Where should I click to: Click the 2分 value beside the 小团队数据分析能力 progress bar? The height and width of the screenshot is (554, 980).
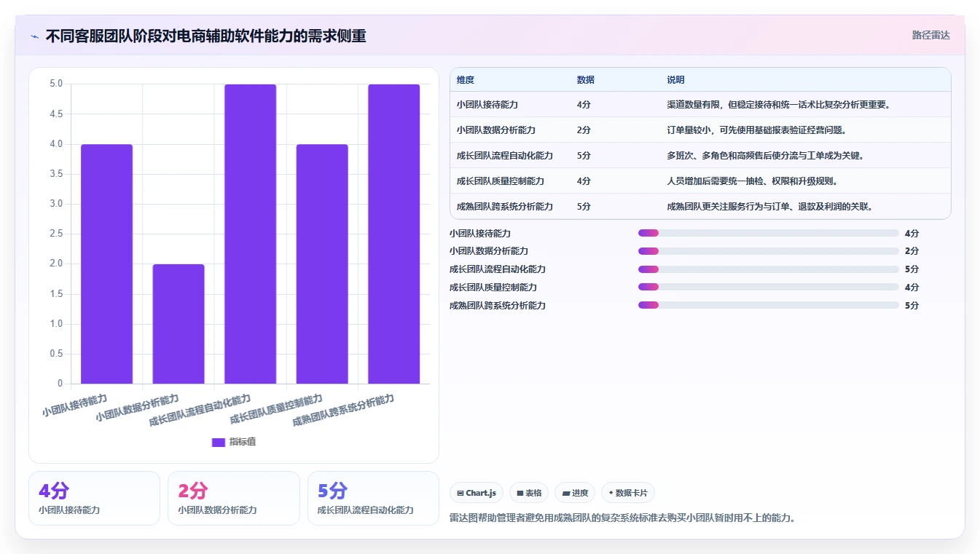912,251
